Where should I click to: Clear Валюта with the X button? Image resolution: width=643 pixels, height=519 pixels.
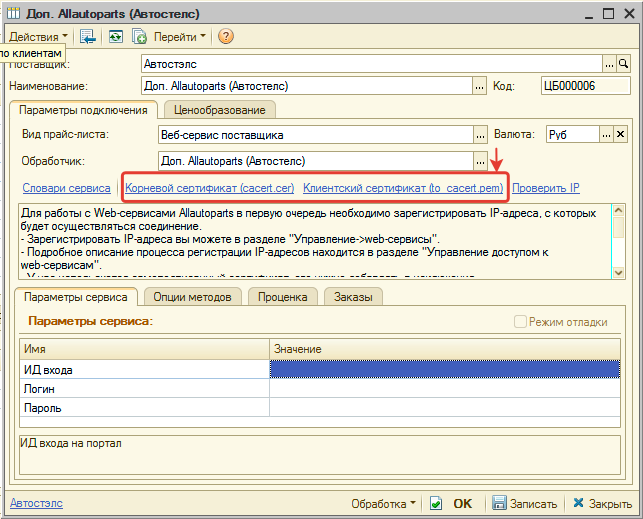(x=620, y=134)
